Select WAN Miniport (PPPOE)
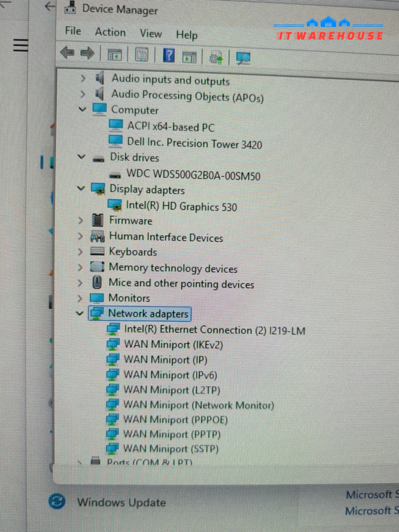This screenshot has width=399, height=532. coord(176,420)
